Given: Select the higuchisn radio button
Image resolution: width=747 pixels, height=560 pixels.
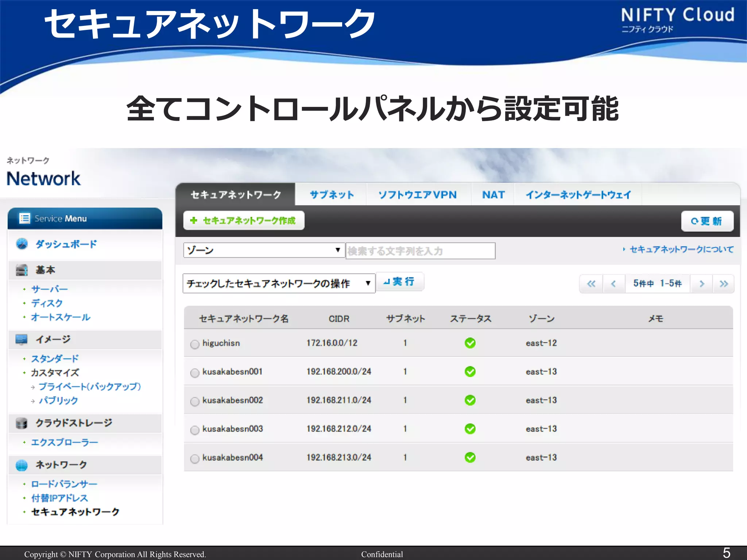Looking at the screenshot, I should 195,344.
